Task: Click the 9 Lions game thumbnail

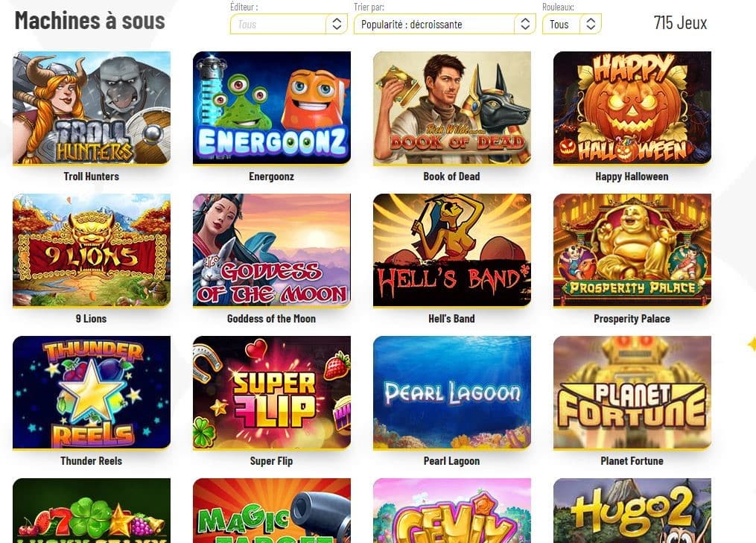Action: (92, 250)
